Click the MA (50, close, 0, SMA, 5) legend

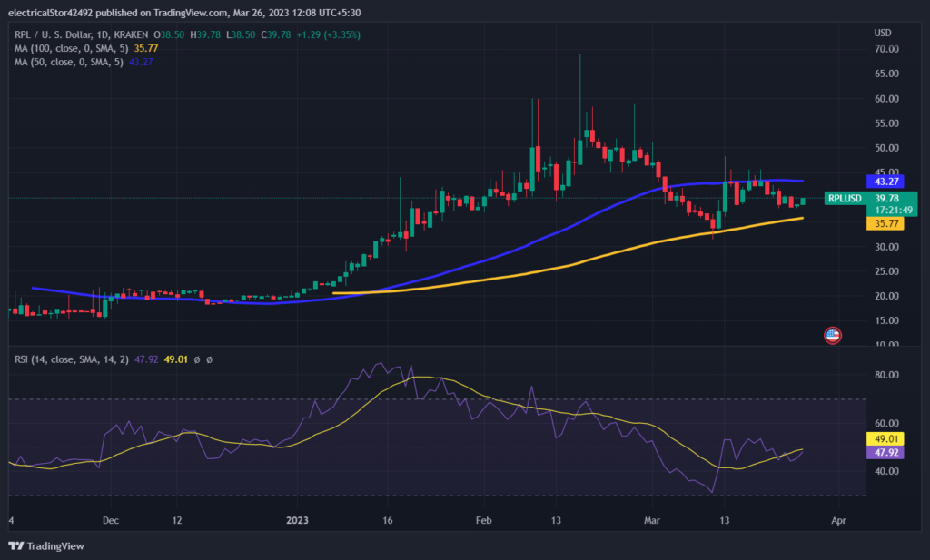[x=69, y=63]
